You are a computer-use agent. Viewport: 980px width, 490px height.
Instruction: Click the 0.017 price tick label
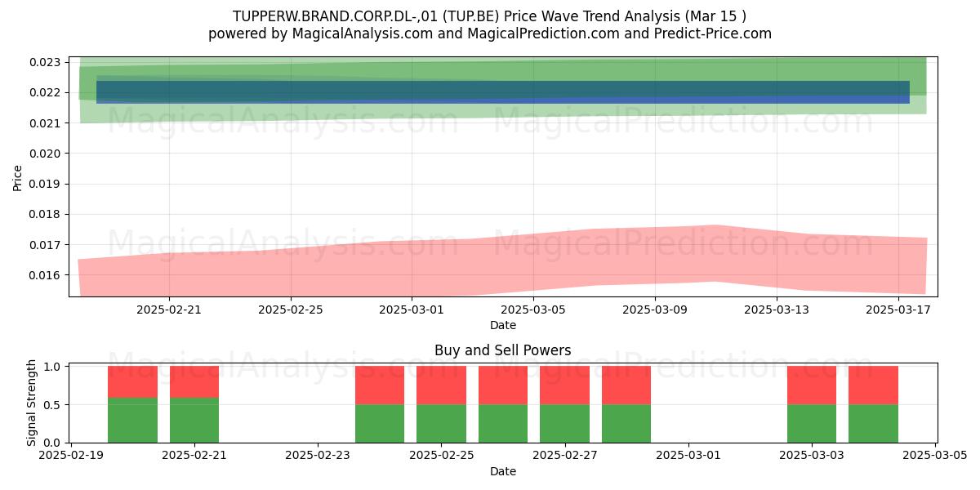(x=47, y=245)
